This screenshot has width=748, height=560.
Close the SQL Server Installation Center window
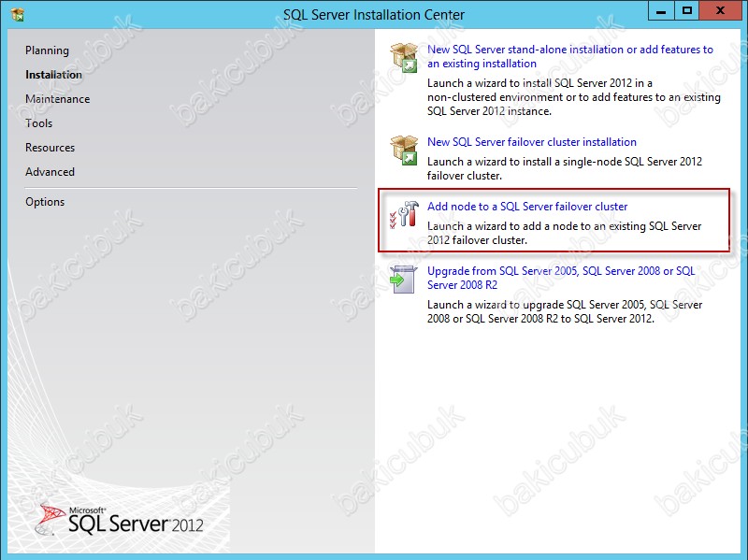(x=721, y=11)
